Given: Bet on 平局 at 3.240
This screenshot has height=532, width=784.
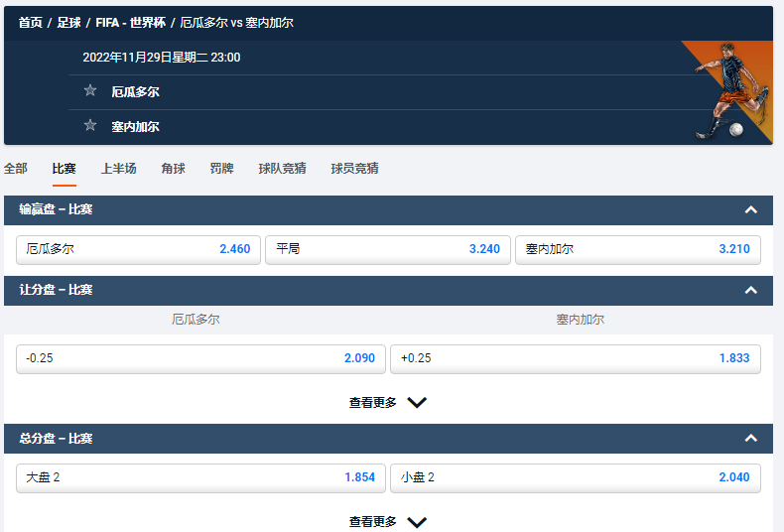Looking at the screenshot, I should tap(387, 249).
